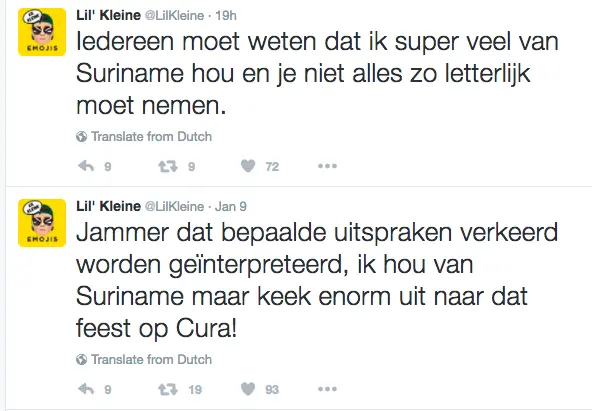This screenshot has height=411, width=592.
Task: Reply to the 19h Suriname tweet
Action: (86, 166)
